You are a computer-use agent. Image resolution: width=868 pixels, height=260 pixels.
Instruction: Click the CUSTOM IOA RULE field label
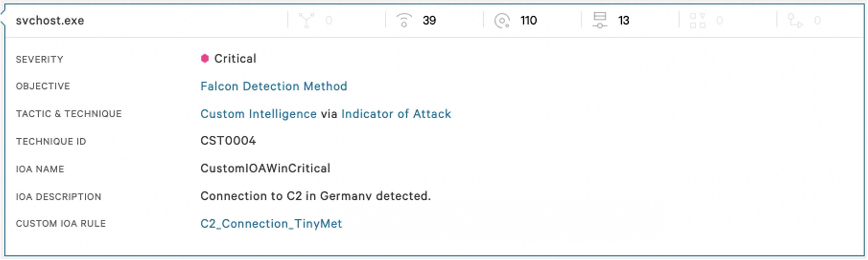point(61,224)
